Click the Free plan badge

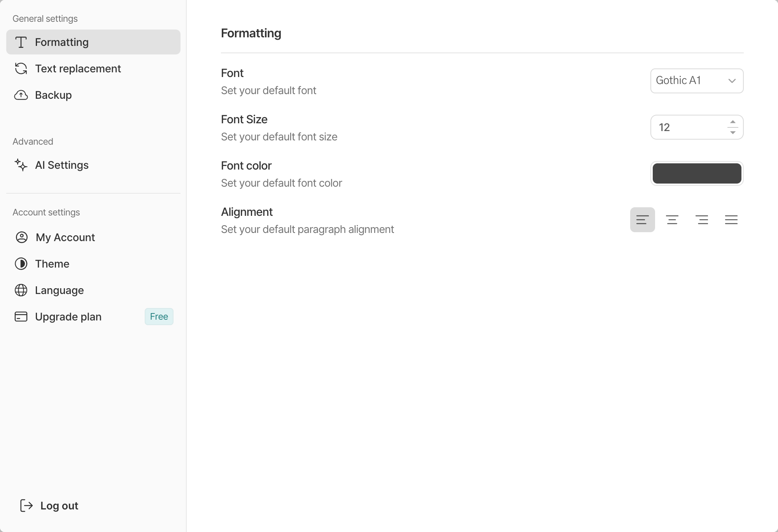coord(159,317)
